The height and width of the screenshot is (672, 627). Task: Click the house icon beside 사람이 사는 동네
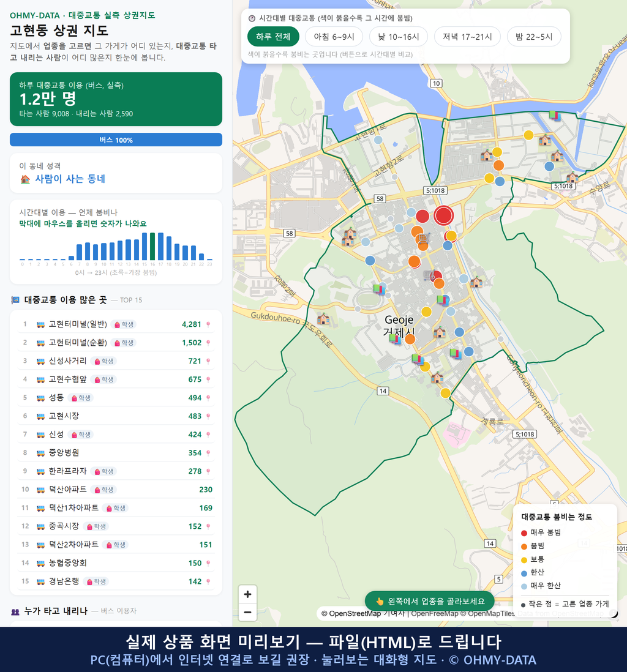click(25, 179)
